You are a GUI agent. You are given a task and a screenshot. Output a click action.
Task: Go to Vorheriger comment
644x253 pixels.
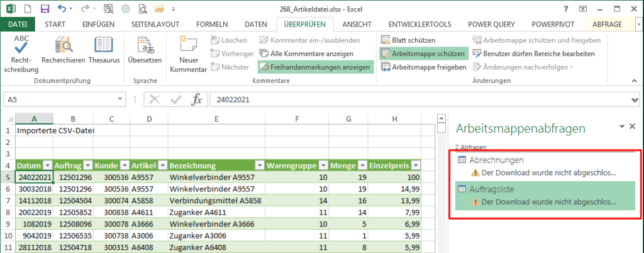click(231, 53)
